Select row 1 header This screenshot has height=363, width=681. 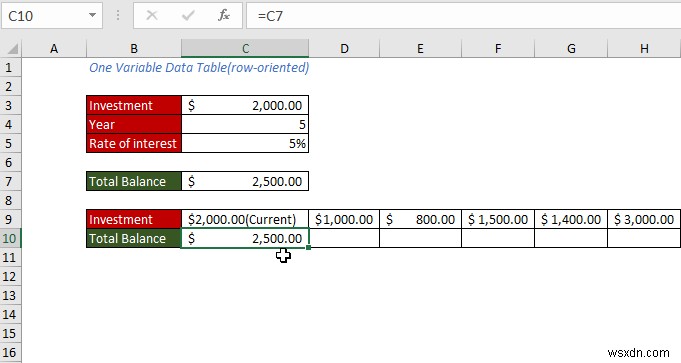(x=10, y=67)
